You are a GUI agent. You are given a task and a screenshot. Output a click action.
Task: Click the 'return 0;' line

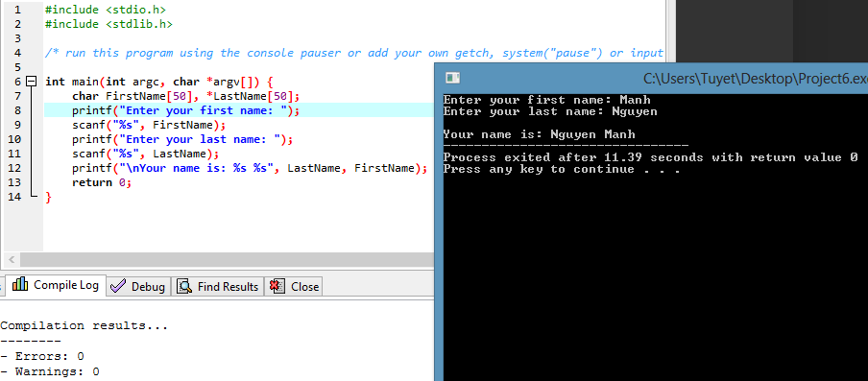pos(102,182)
